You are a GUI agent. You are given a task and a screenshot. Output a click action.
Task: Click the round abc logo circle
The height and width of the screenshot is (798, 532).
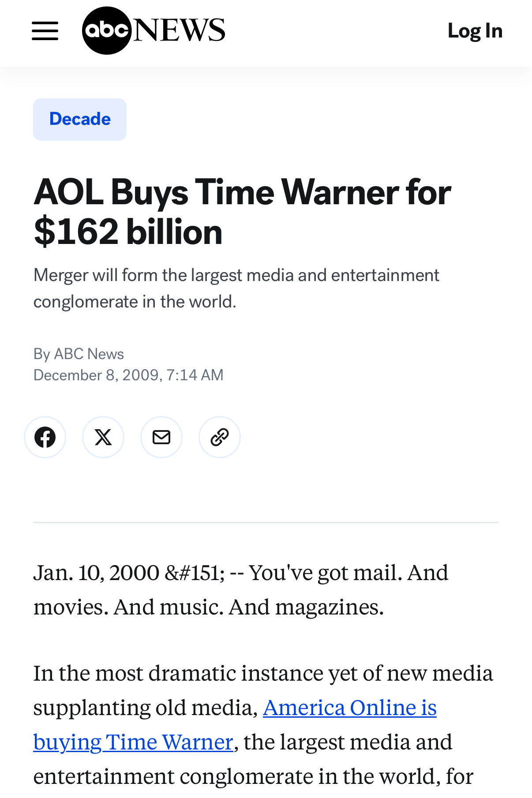(x=107, y=31)
